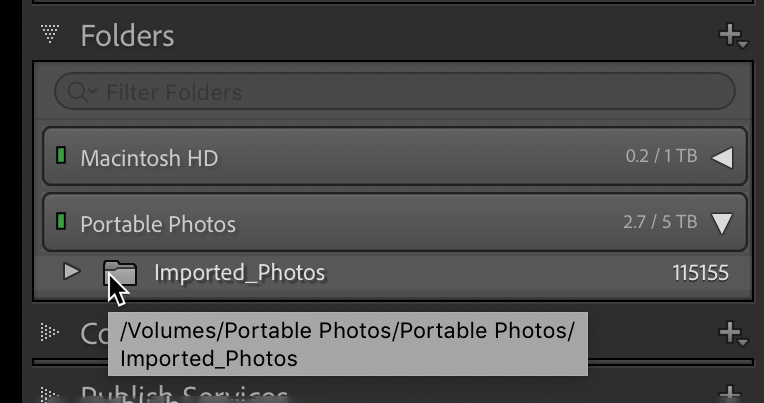Expand the Collections panel triangle
764x403 pixels.
click(49, 333)
